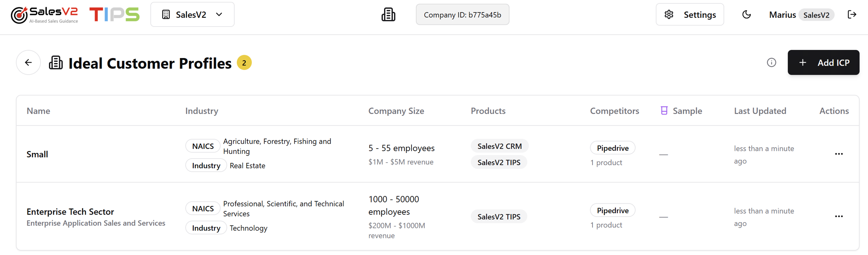The width and height of the screenshot is (868, 255).
Task: Open the info icon next to Add ICP
Action: (x=771, y=62)
